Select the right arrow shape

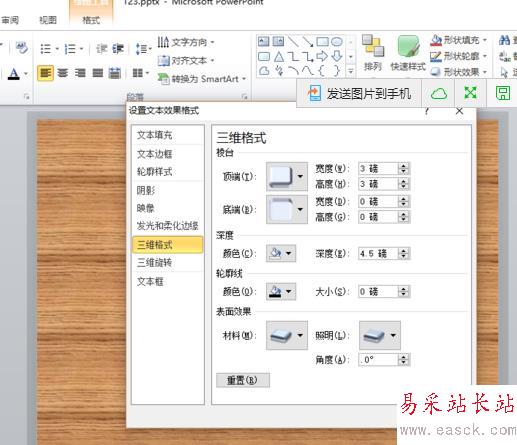pos(322,56)
